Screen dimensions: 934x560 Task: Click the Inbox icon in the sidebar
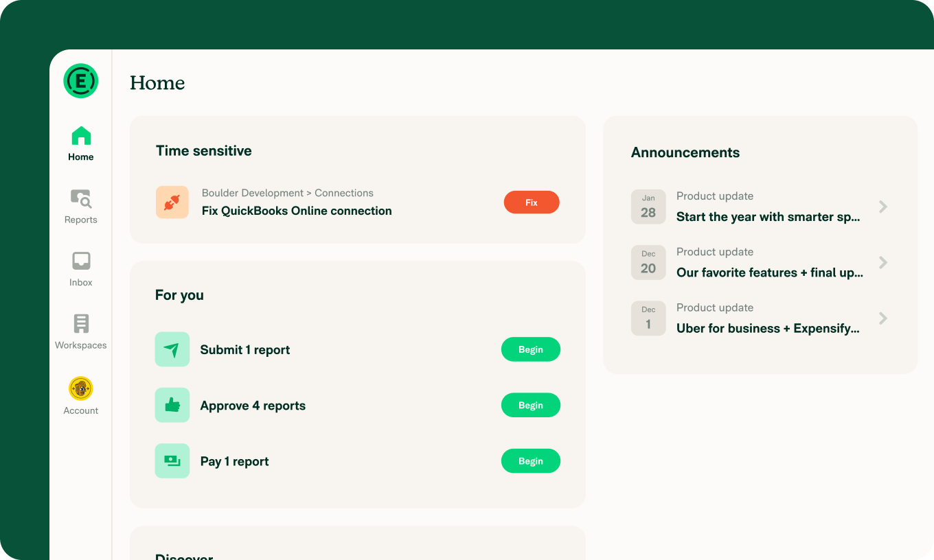[80, 261]
